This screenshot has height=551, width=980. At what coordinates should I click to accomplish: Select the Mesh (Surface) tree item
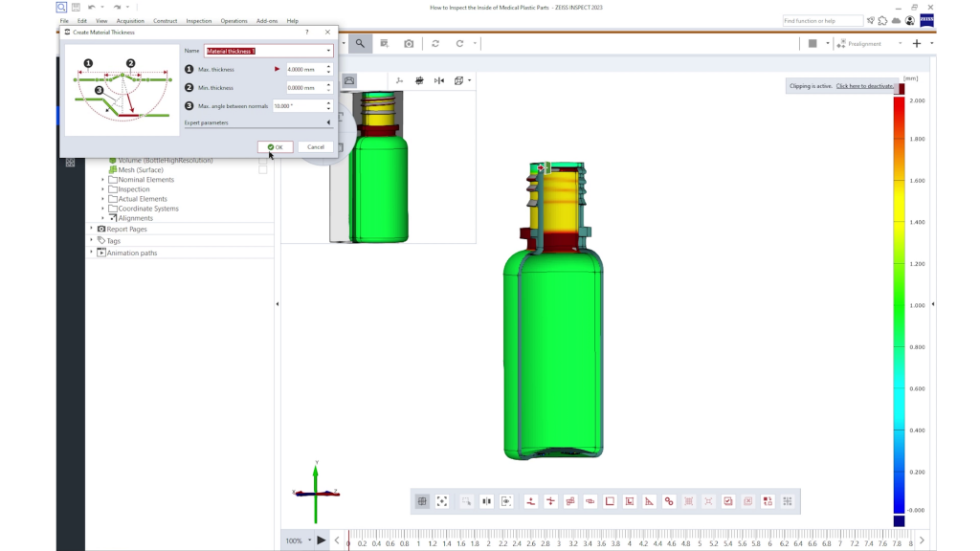141,170
